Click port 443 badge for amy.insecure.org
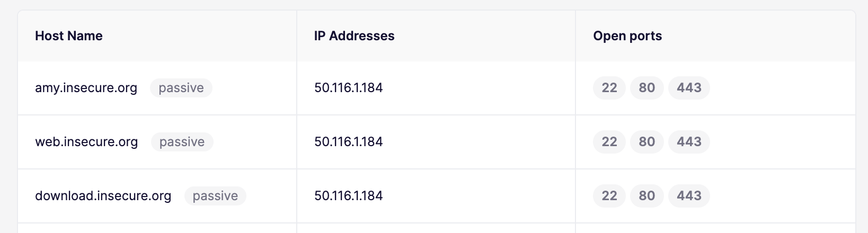Screen dimensions: 868x233 (689, 88)
